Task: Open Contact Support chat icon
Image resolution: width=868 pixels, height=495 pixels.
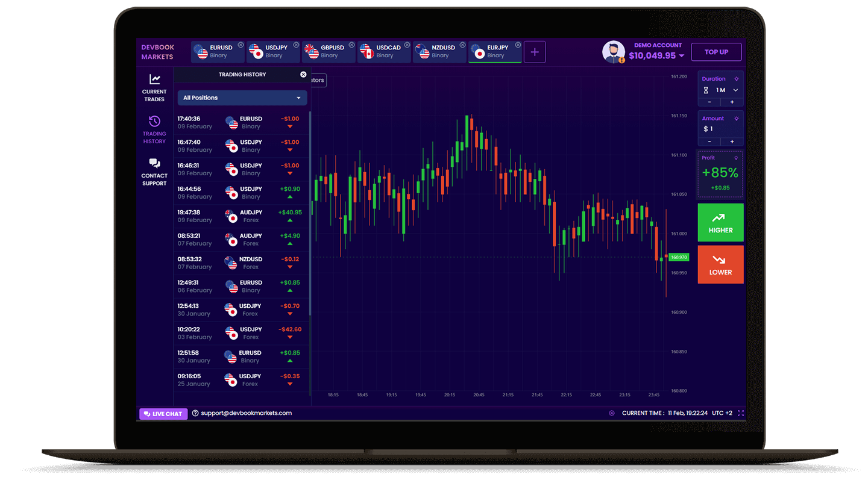Action: point(154,163)
